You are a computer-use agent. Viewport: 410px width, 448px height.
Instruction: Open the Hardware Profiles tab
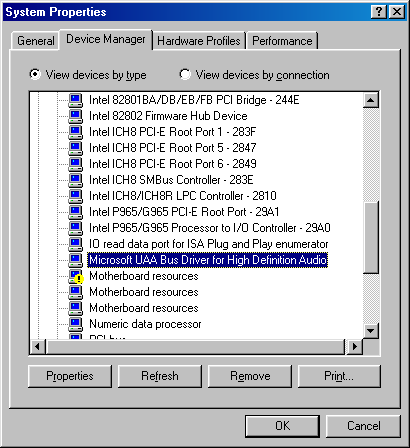pyautogui.click(x=199, y=41)
